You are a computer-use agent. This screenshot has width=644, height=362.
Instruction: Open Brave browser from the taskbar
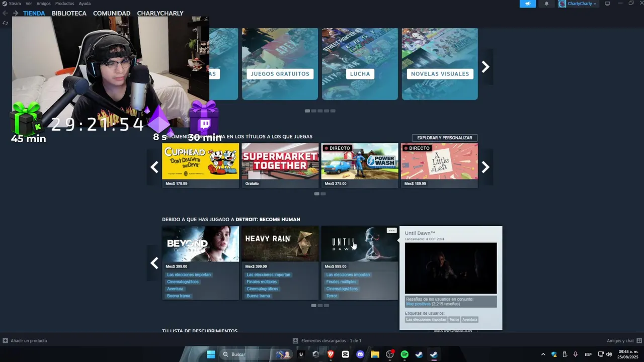[331, 354]
